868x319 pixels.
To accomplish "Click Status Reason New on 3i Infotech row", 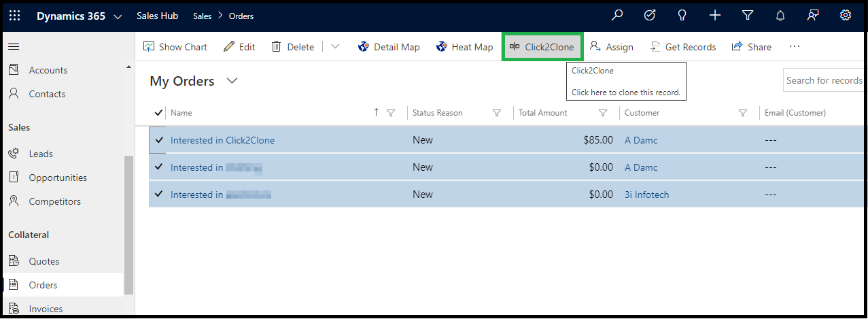I will [423, 195].
